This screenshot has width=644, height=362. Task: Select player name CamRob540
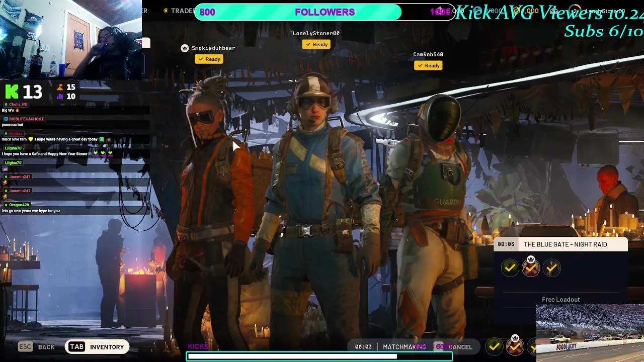coord(428,54)
